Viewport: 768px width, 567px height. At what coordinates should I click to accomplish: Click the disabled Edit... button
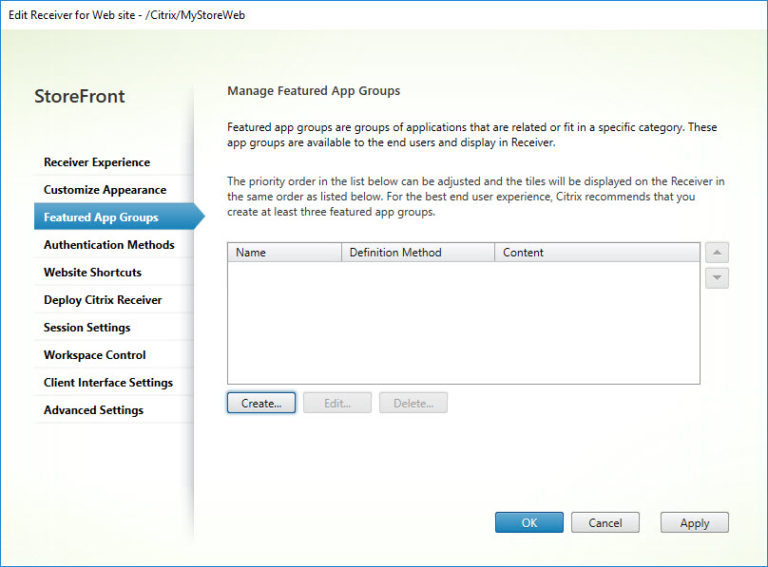click(x=337, y=403)
